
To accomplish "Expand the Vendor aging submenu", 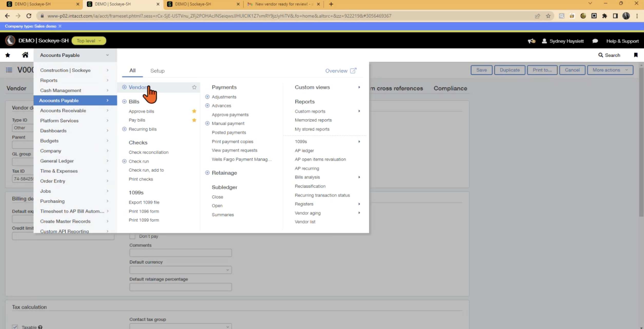I will (359, 213).
